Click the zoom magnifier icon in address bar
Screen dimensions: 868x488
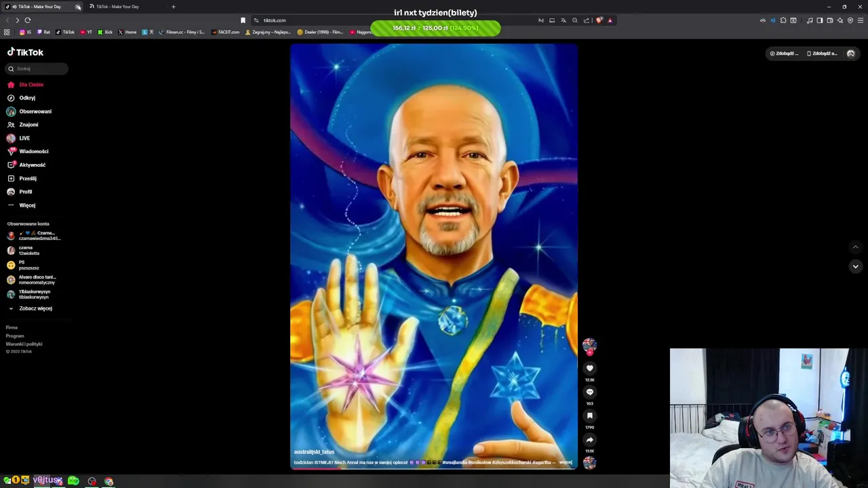pos(575,20)
